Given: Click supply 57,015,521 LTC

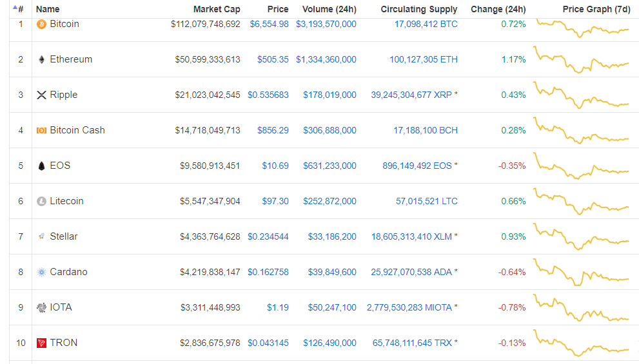Looking at the screenshot, I should [427, 202].
